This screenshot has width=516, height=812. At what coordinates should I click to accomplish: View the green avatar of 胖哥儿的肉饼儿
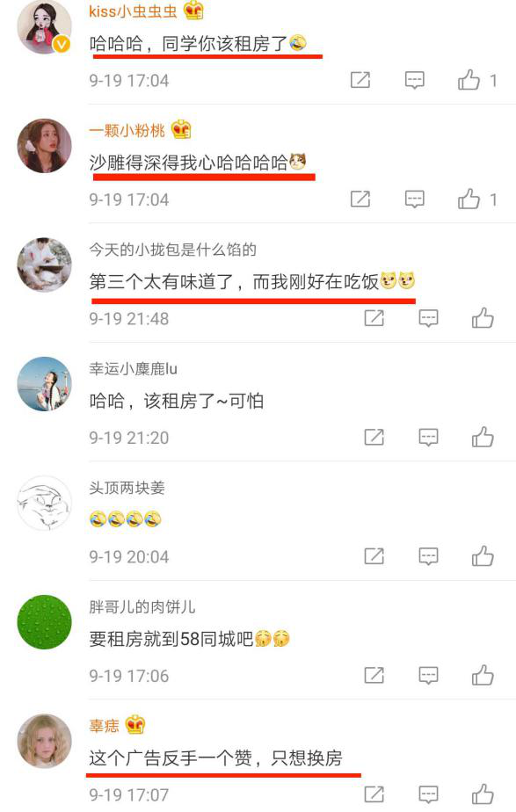coord(45,622)
